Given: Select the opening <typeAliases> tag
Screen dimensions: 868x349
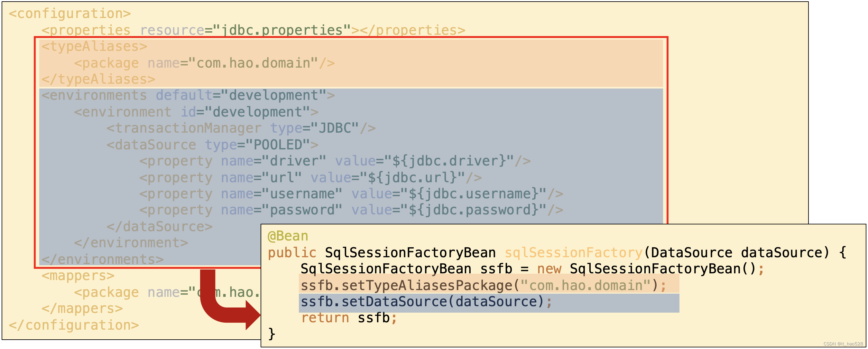Looking at the screenshot, I should tap(94, 47).
